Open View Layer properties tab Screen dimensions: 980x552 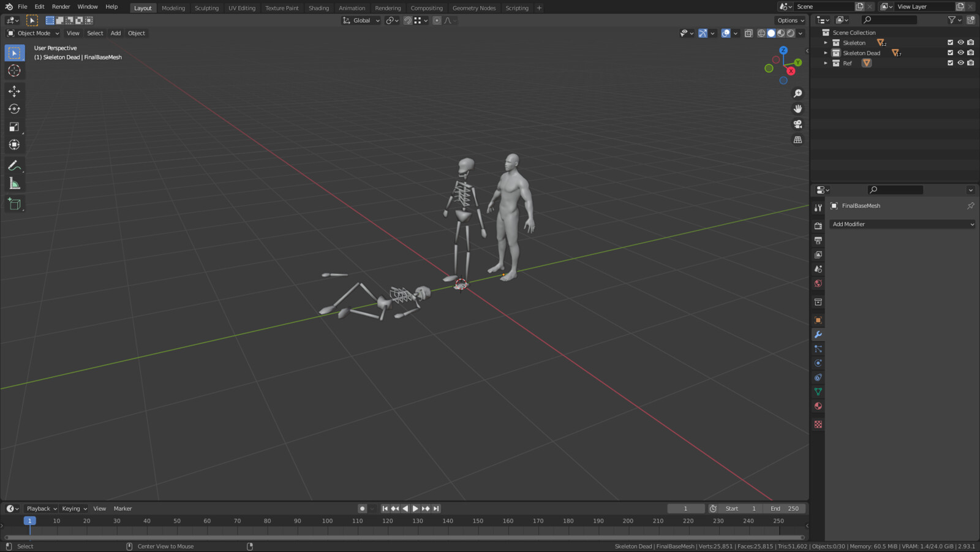[x=818, y=254]
